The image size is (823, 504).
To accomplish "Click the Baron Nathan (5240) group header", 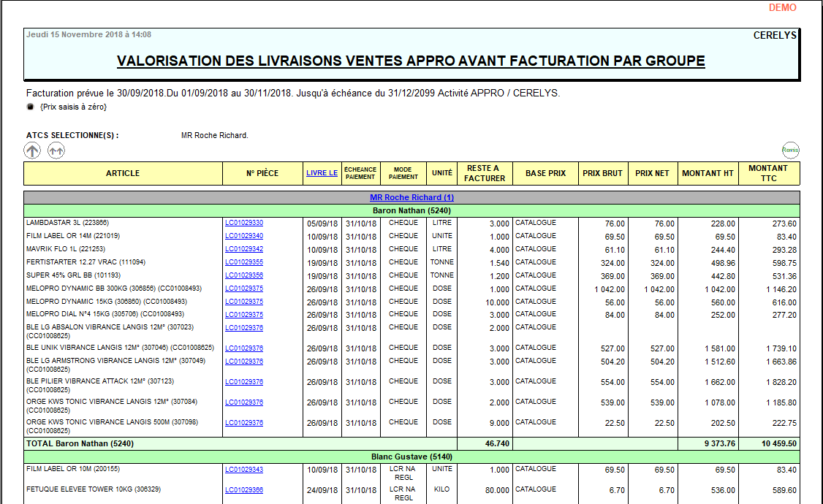I will coord(411,210).
